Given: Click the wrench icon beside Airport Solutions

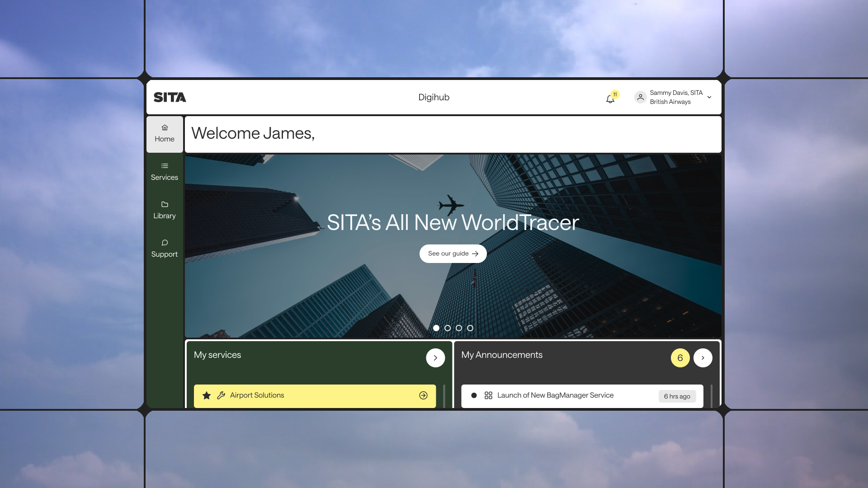Looking at the screenshot, I should [x=221, y=395].
